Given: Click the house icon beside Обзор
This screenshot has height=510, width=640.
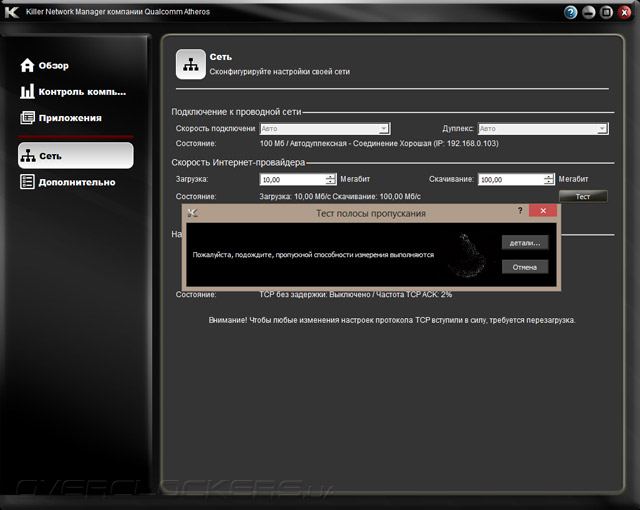Looking at the screenshot, I should coord(27,65).
